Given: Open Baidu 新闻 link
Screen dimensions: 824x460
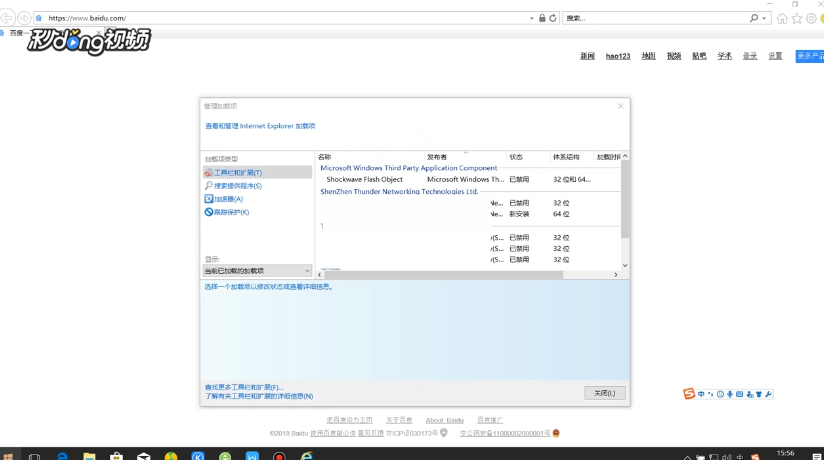Looking at the screenshot, I should pos(588,56).
